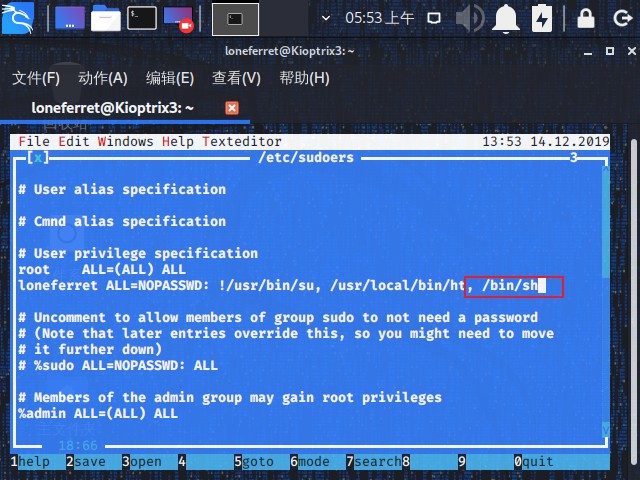This screenshot has height=480, width=640.
Task: Open notifications bell icon
Action: (x=506, y=18)
